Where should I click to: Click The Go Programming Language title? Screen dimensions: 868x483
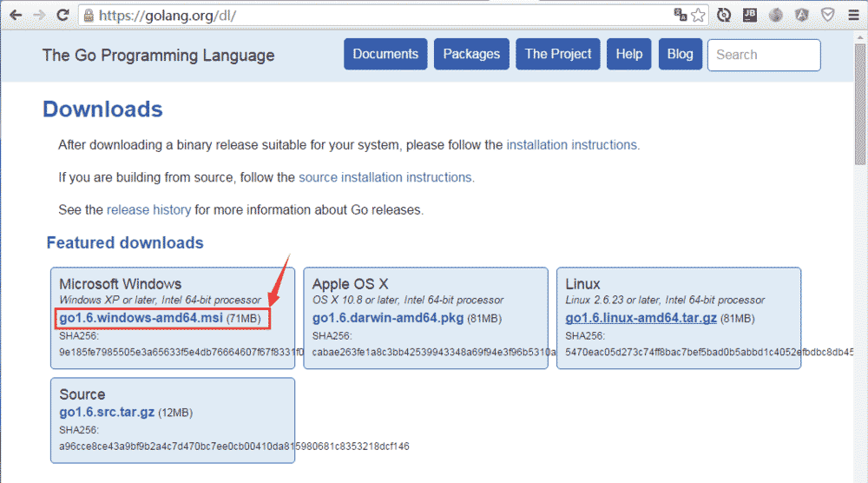[158, 56]
